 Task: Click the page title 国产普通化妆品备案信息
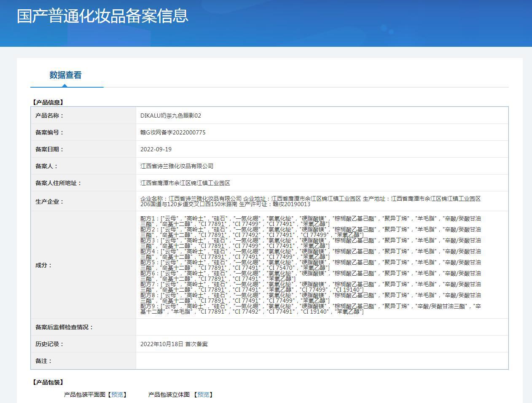tap(102, 16)
